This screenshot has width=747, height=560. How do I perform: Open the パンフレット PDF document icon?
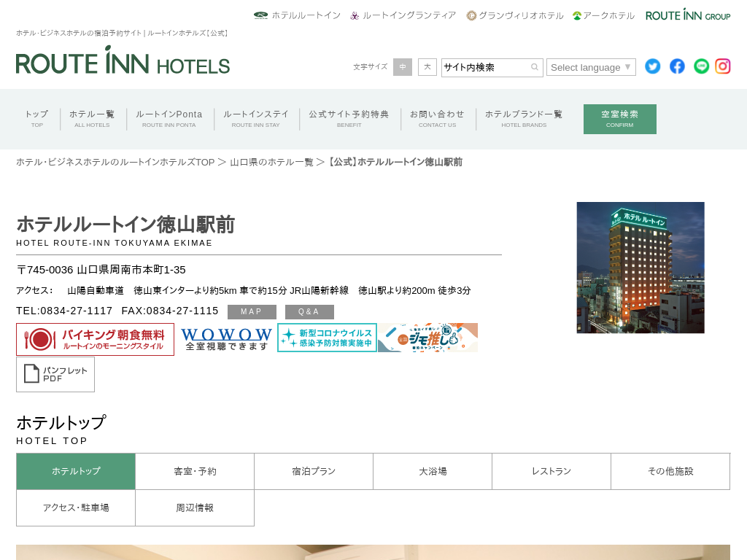click(x=55, y=374)
